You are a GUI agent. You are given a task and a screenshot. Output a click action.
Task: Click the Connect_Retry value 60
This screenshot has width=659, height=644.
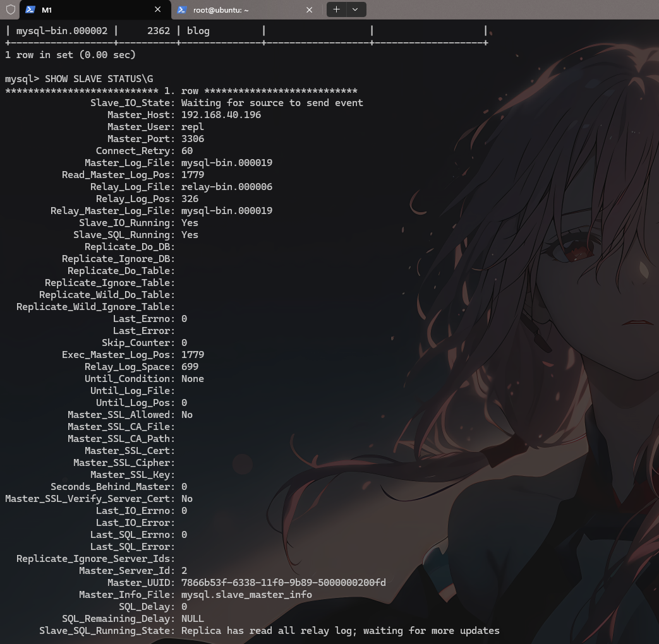click(187, 151)
